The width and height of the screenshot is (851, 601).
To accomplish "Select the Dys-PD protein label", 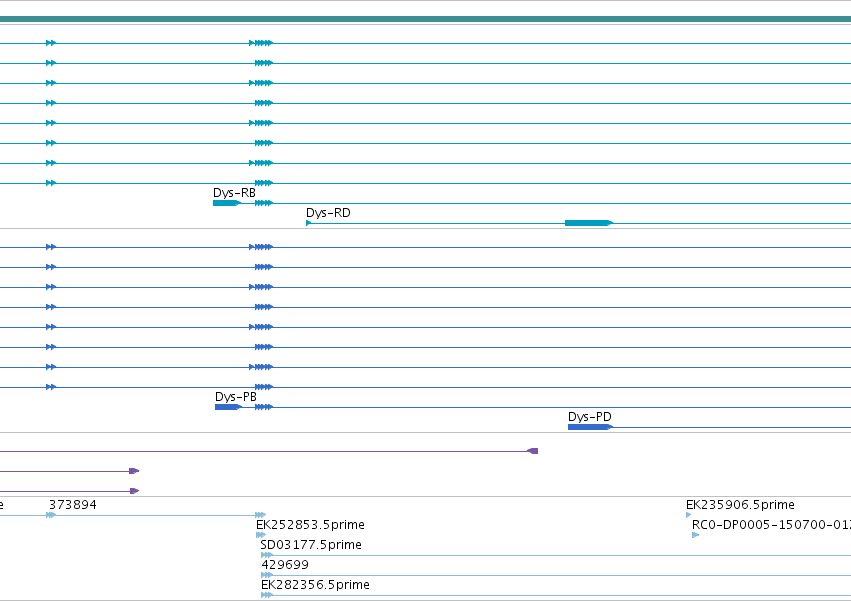I will [589, 417].
